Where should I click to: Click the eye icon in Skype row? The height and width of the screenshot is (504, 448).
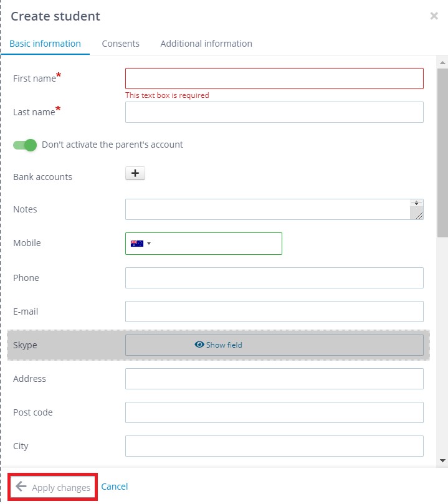click(199, 345)
